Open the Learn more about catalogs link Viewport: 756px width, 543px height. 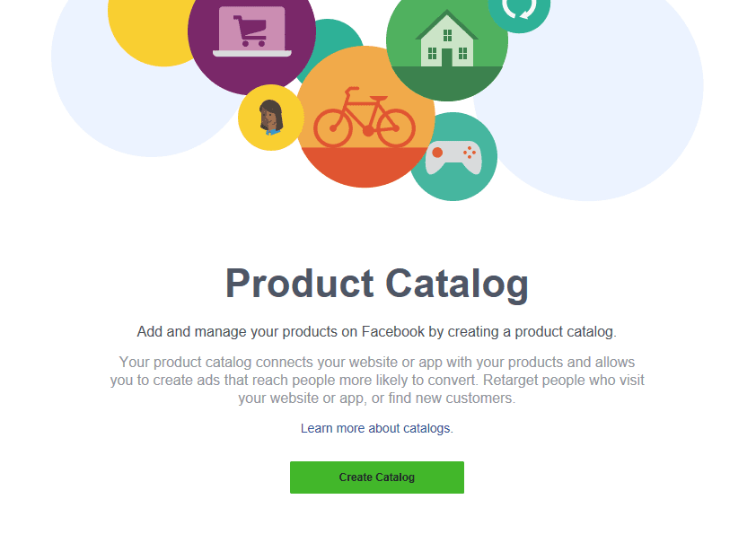(377, 428)
